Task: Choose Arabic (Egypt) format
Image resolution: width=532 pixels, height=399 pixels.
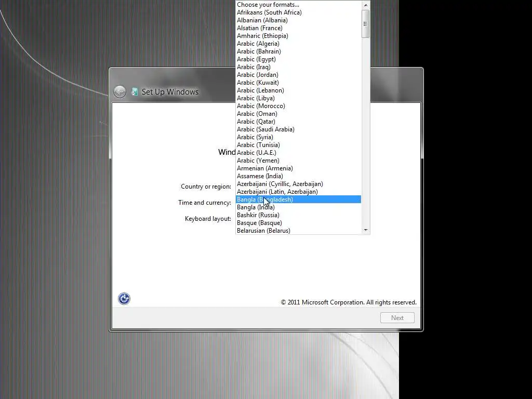Action: 298,59
